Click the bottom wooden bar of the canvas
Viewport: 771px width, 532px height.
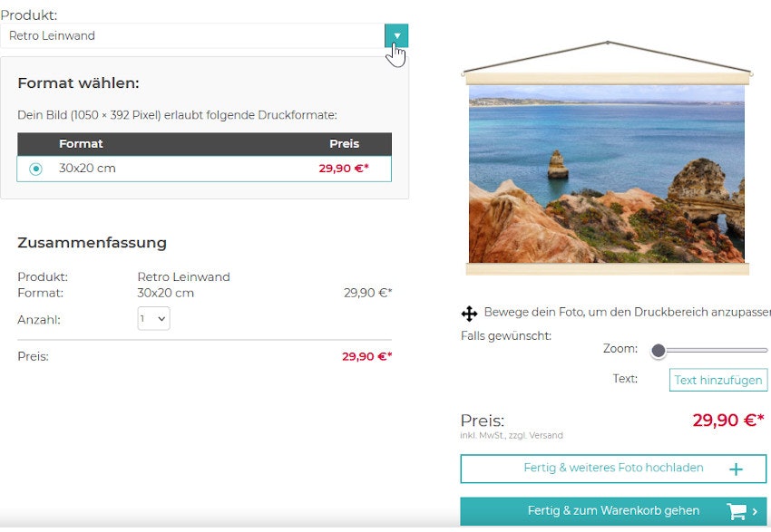607,269
